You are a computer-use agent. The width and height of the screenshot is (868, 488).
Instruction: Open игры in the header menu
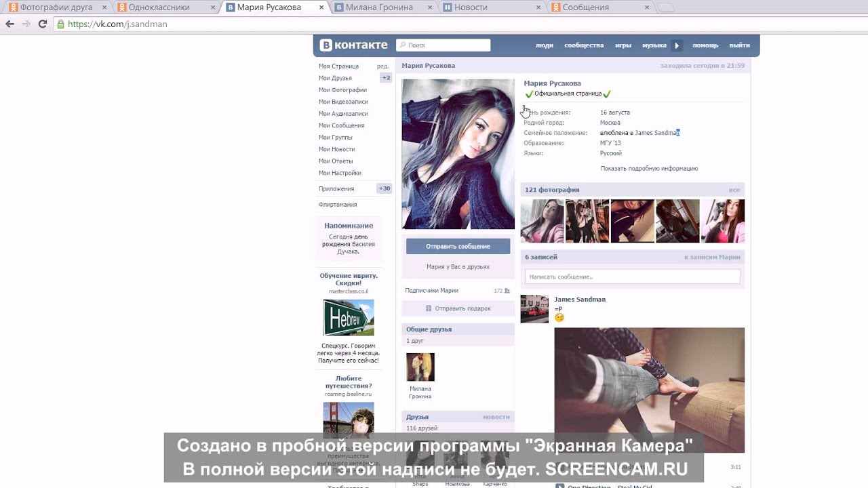pos(623,45)
